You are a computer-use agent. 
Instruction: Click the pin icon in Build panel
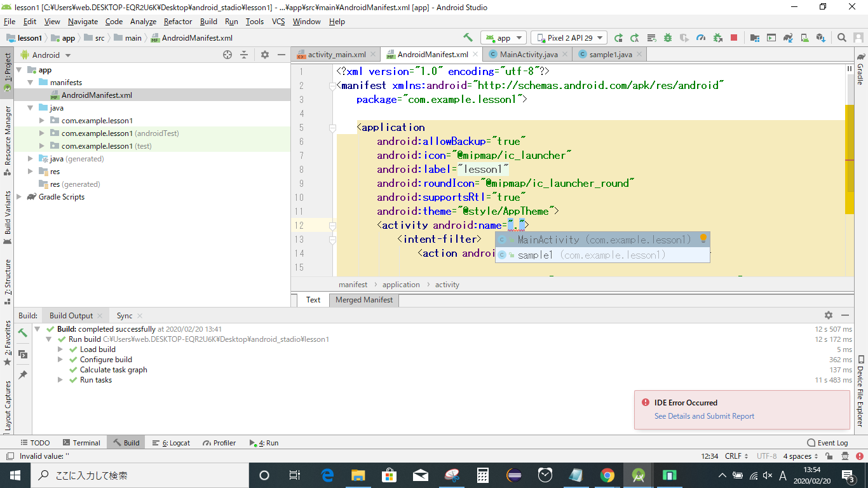tap(23, 375)
